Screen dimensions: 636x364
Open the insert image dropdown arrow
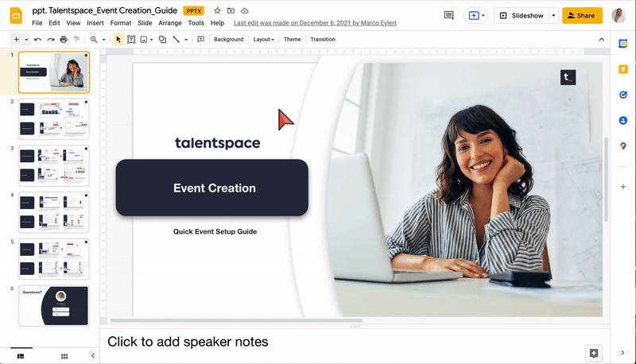click(x=151, y=39)
